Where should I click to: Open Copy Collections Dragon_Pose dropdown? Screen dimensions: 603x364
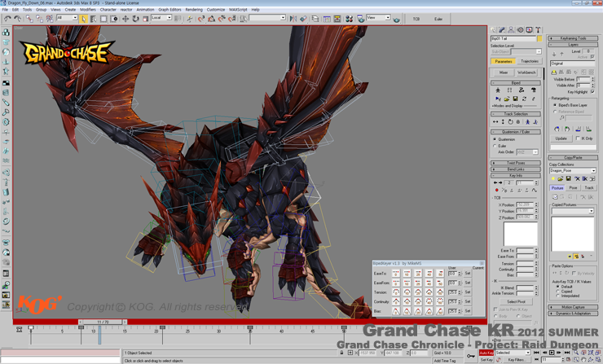point(573,170)
